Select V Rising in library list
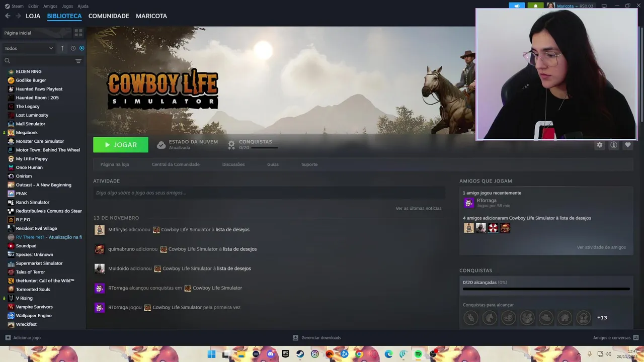Screen dimensions: 644x362 (24, 298)
